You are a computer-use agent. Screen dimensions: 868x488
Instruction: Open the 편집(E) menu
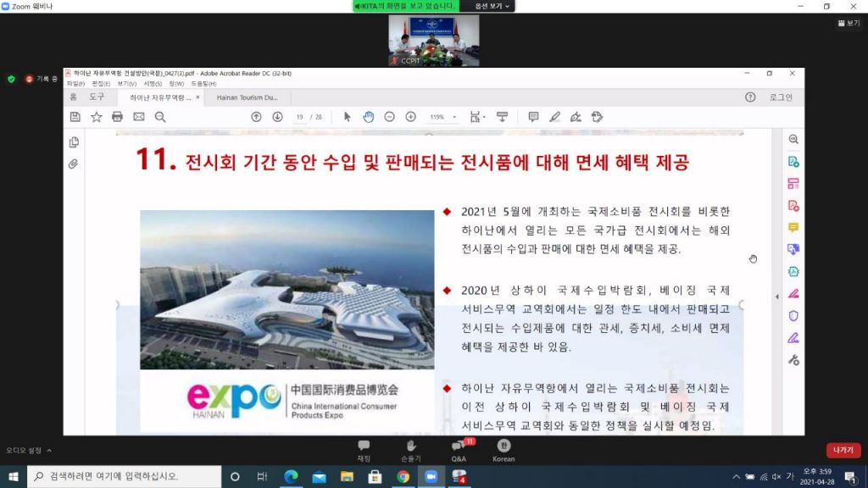click(x=99, y=84)
